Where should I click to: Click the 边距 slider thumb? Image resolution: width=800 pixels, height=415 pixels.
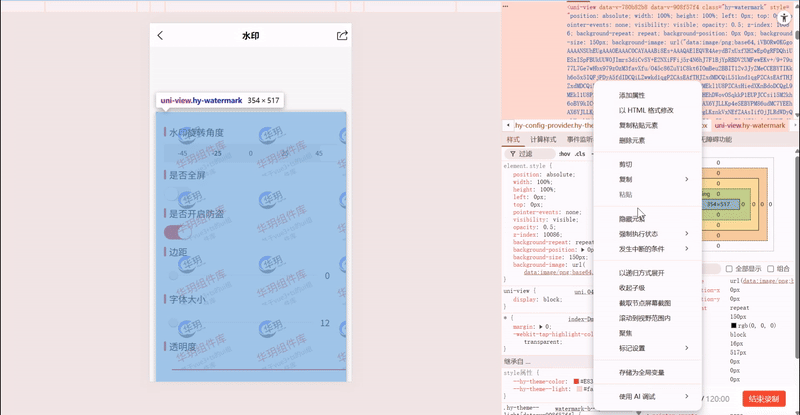(x=173, y=276)
